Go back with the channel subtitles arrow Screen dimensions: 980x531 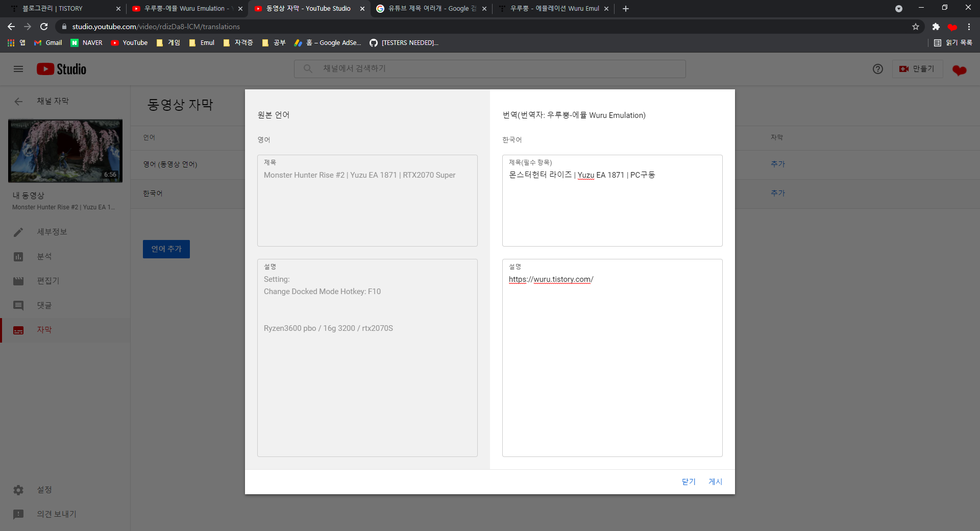coord(18,101)
